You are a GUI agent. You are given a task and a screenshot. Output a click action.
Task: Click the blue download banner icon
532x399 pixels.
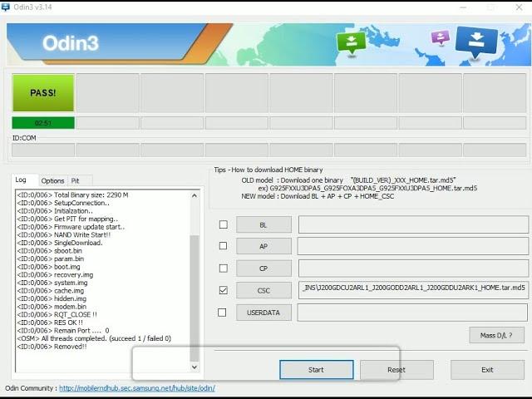click(x=476, y=42)
